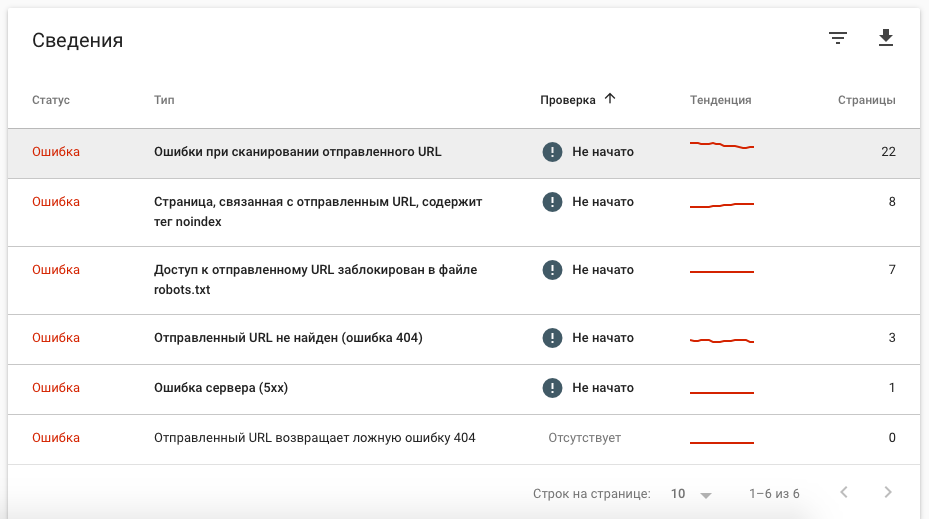The height and width of the screenshot is (519, 929).
Task: Open 'Ошибки при сканировании отправленного URL' row
Action: click(x=297, y=152)
